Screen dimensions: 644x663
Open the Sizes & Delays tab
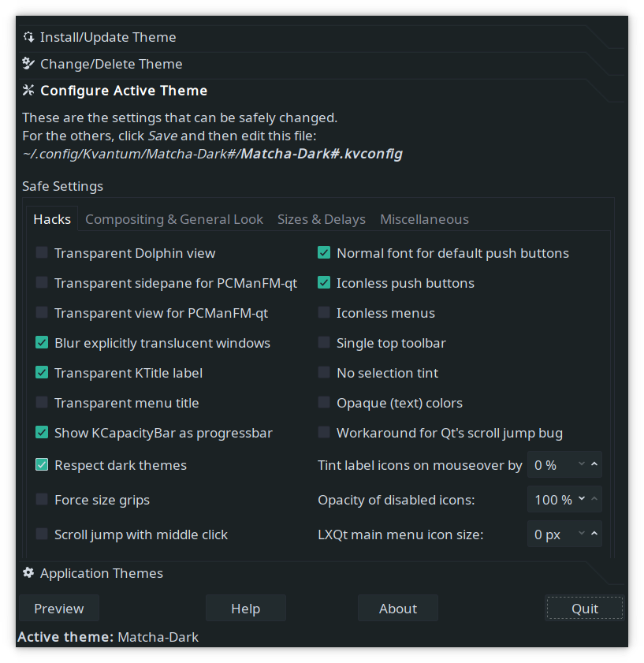click(x=322, y=219)
